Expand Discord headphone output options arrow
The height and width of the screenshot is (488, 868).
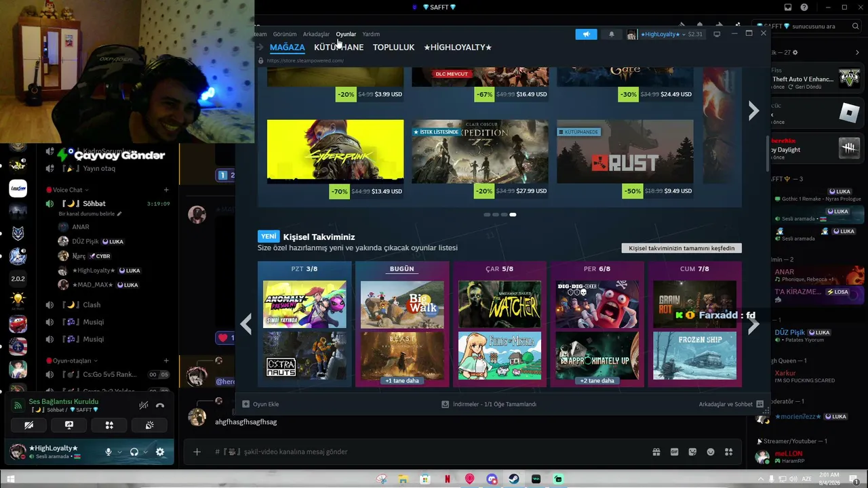(145, 451)
